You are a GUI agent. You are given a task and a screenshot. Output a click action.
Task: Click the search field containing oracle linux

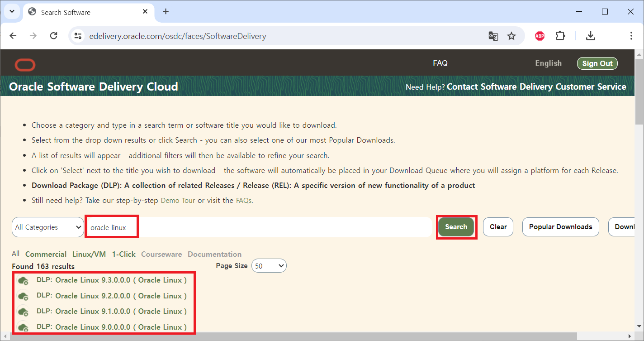click(x=259, y=227)
